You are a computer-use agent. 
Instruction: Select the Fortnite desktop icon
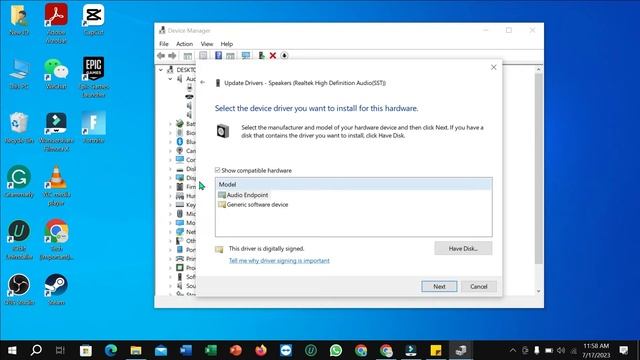click(93, 127)
